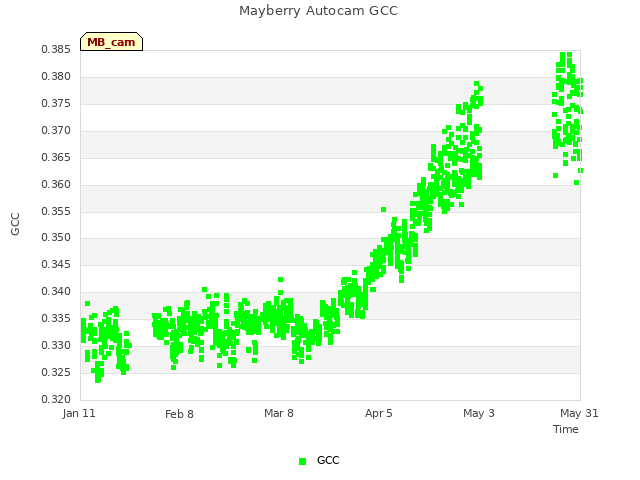Click the 0.335 y-axis value
This screenshot has height=480, width=640.
[x=56, y=318]
